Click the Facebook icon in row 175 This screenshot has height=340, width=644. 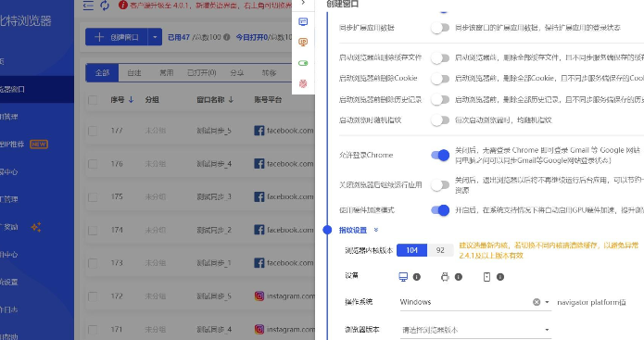click(x=259, y=196)
